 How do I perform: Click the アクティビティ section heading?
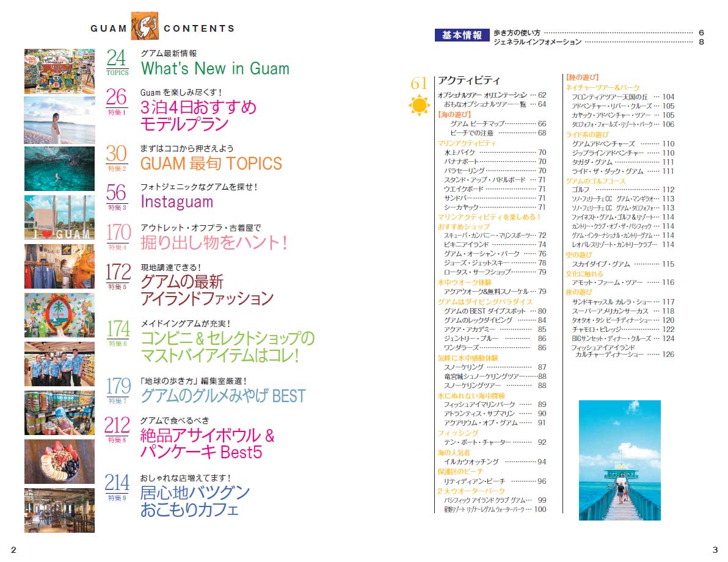[x=469, y=81]
